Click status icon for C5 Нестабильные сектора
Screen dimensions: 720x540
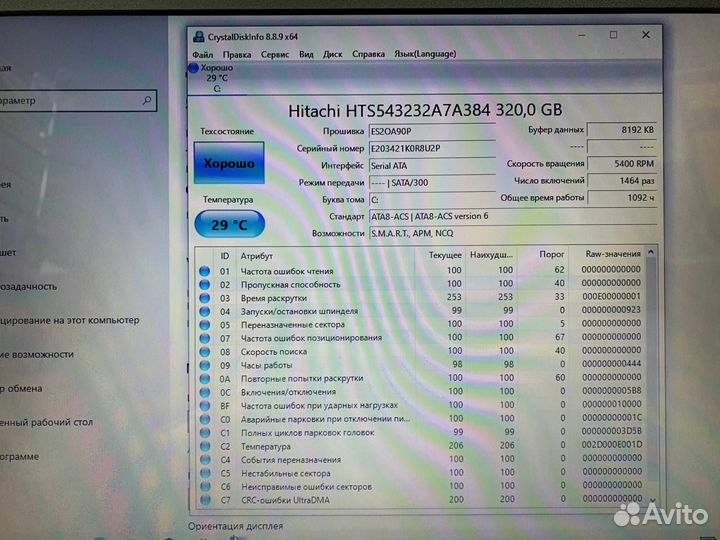click(x=205, y=473)
